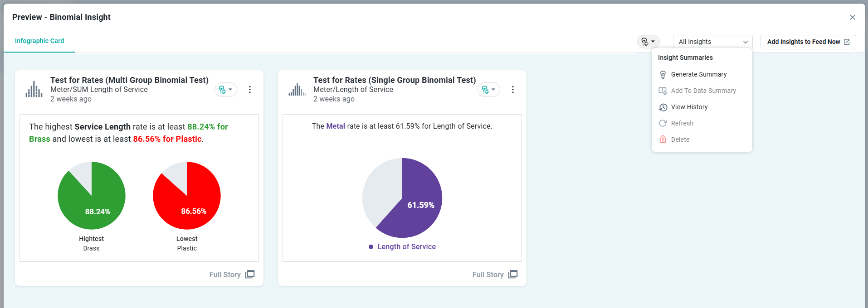Select Delete from Insight Summaries menu
The width and height of the screenshot is (868, 308).
(680, 140)
